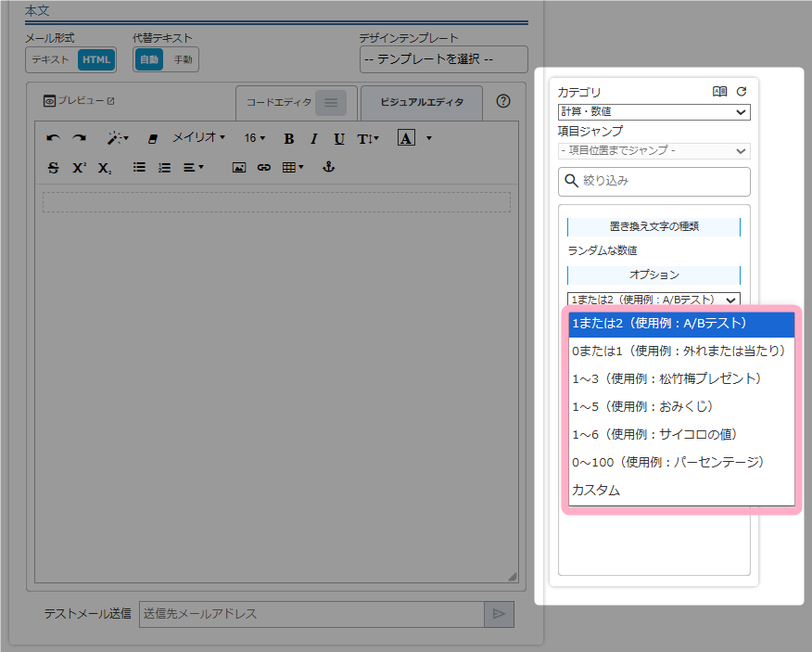Image resolution: width=812 pixels, height=652 pixels.
Task: Click the ランダムな数値 item
Action: coord(603,250)
